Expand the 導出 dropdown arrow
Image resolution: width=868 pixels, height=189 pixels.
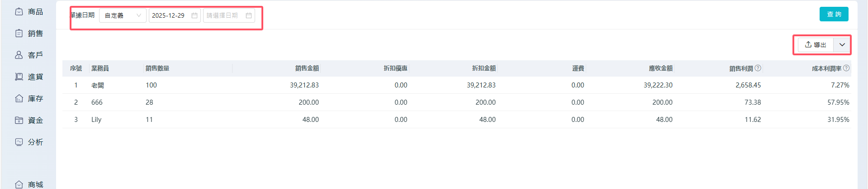pyautogui.click(x=842, y=45)
